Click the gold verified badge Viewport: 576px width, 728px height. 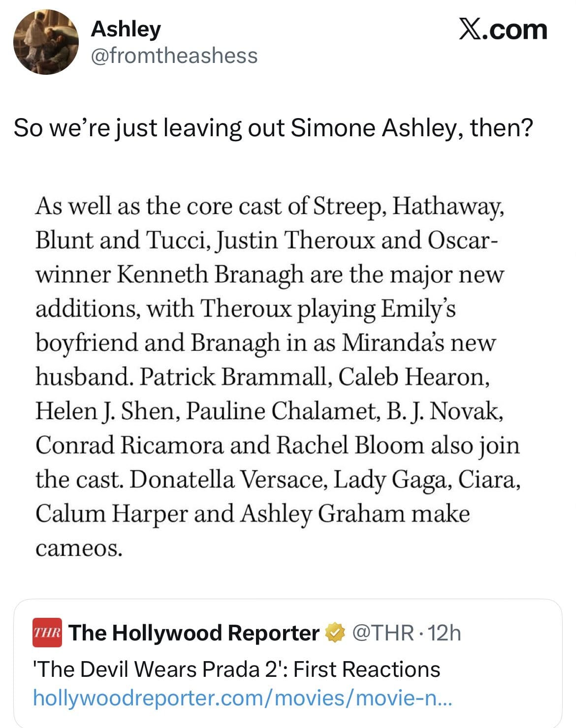(x=335, y=633)
